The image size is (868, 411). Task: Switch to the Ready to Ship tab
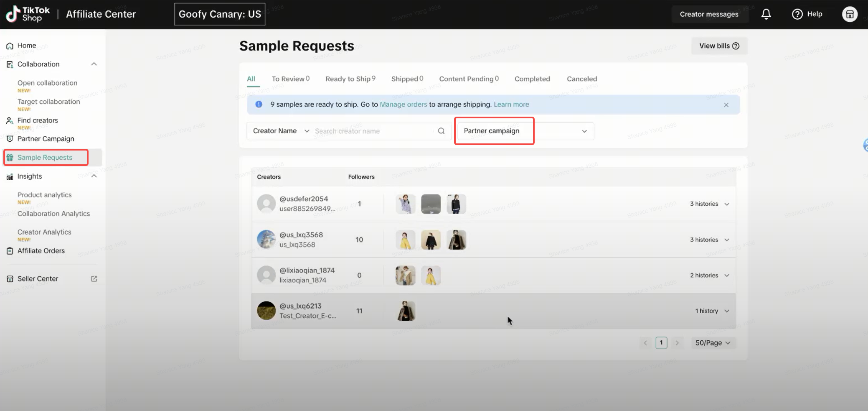pyautogui.click(x=350, y=79)
